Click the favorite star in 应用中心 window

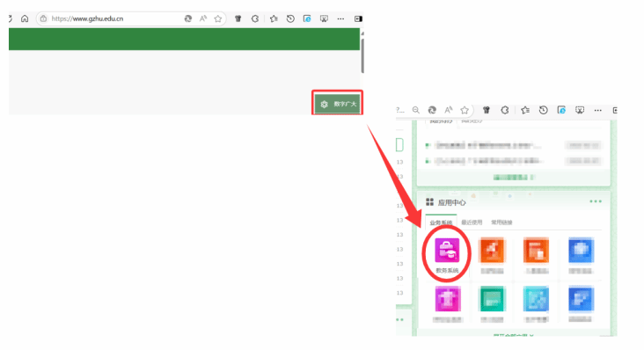click(465, 110)
